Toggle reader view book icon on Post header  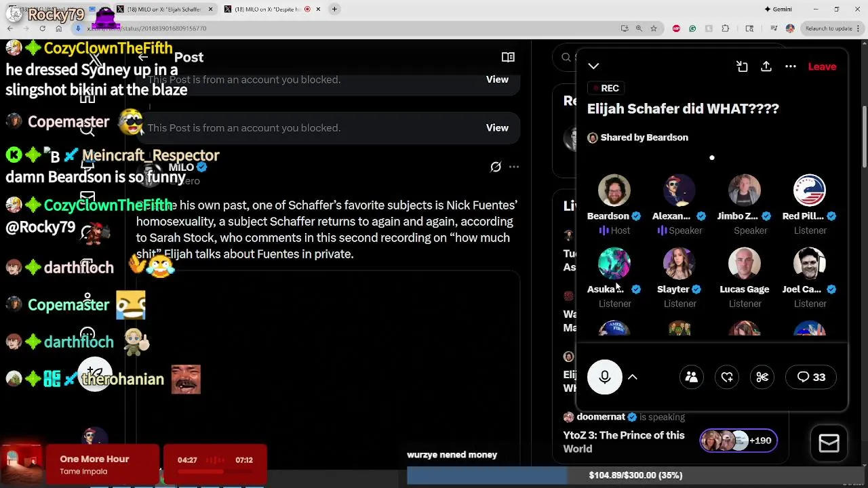[x=508, y=57]
